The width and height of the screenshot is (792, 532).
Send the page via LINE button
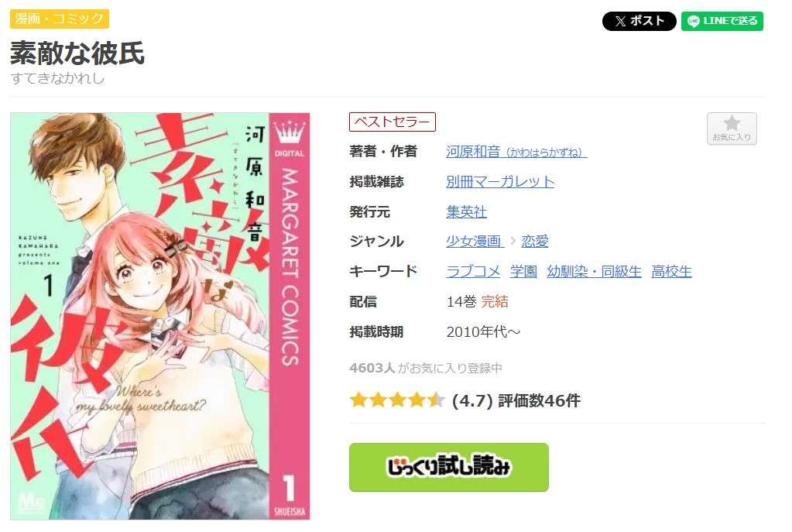pos(722,21)
